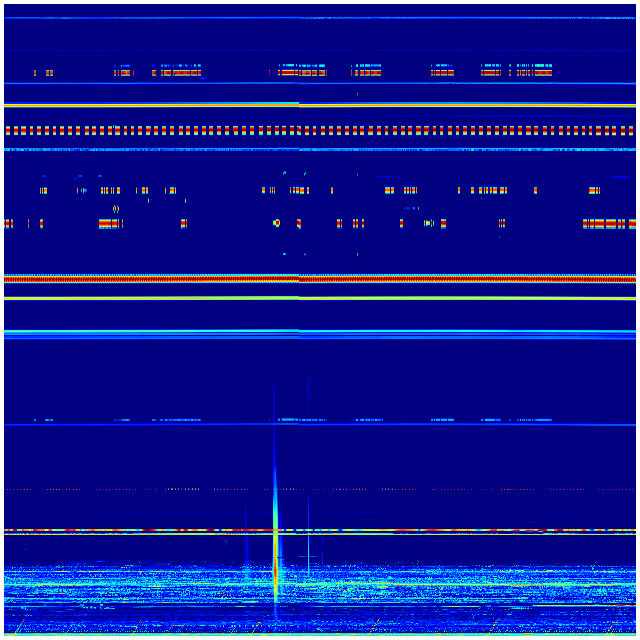Select the wide burst cluster at far right edge
640x640 pixels.
click(605, 223)
